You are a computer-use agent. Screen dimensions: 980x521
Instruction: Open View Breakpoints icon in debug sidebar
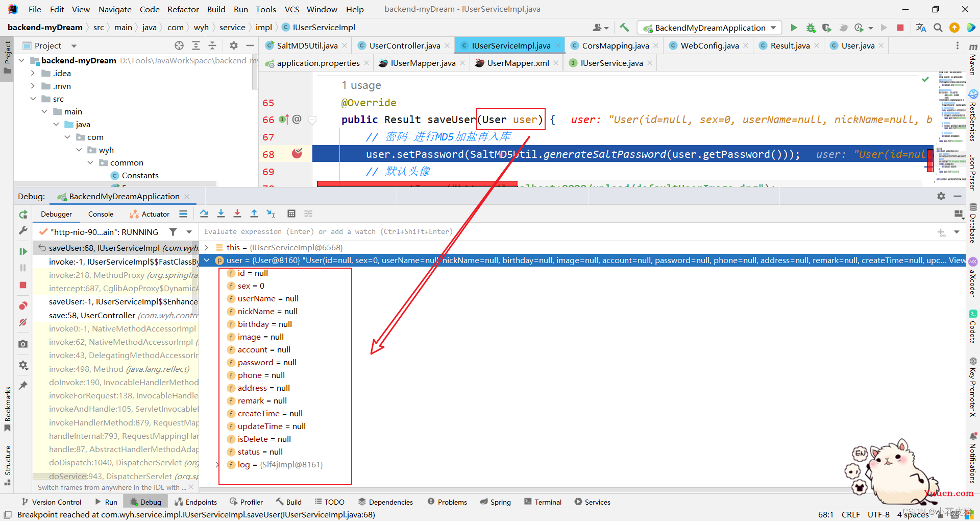tap(23, 305)
